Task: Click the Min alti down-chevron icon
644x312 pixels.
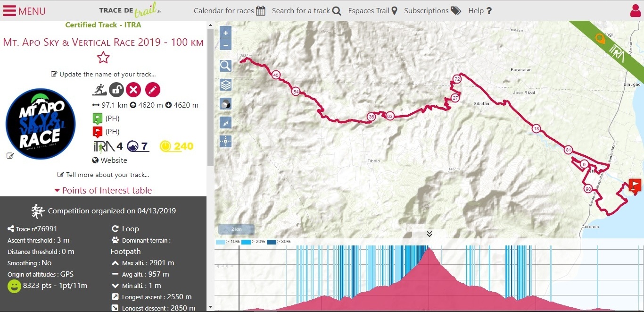Action: [115, 286]
